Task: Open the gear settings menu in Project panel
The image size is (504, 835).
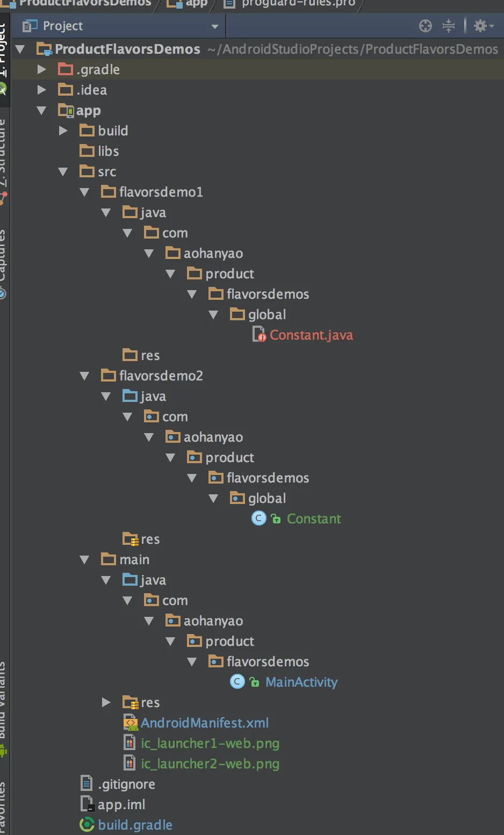Action: click(x=483, y=26)
